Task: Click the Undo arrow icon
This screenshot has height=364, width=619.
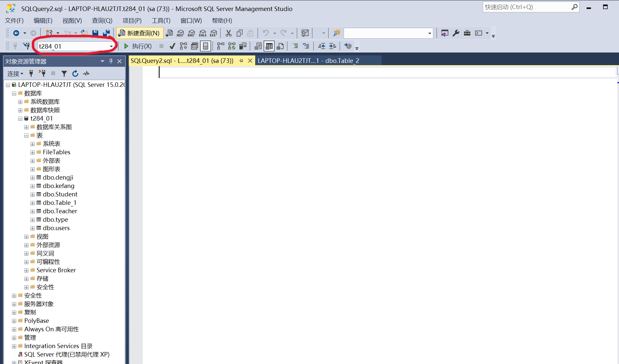Action: tap(266, 33)
